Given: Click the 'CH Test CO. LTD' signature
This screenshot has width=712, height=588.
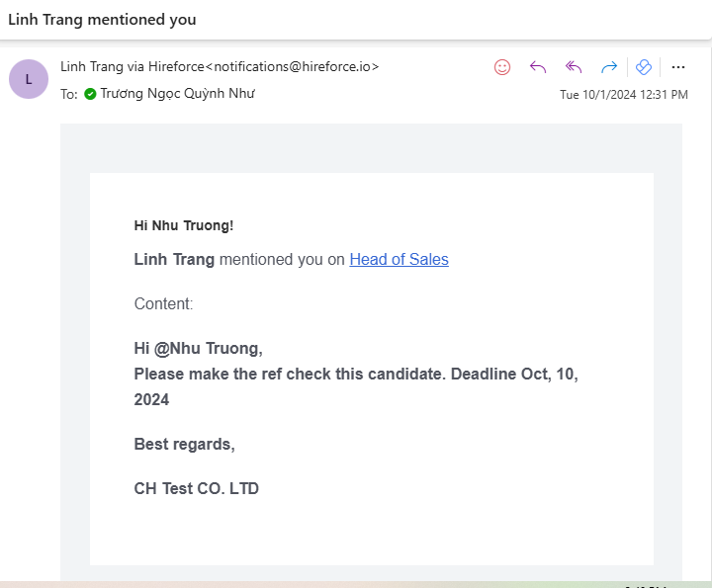Looking at the screenshot, I should pyautogui.click(x=196, y=488).
